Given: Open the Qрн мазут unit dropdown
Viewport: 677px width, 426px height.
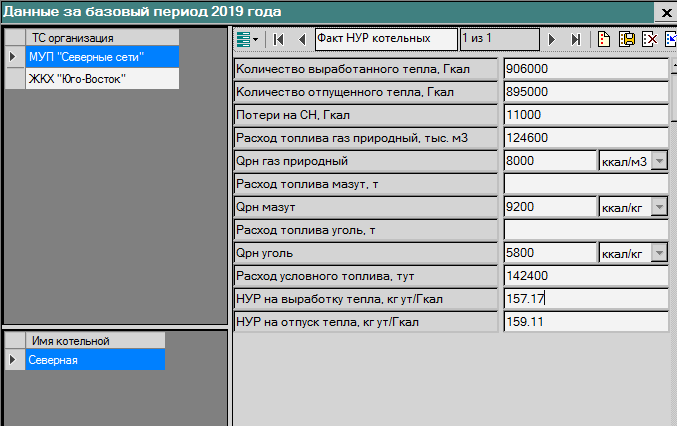Looking at the screenshot, I should click(x=658, y=207).
